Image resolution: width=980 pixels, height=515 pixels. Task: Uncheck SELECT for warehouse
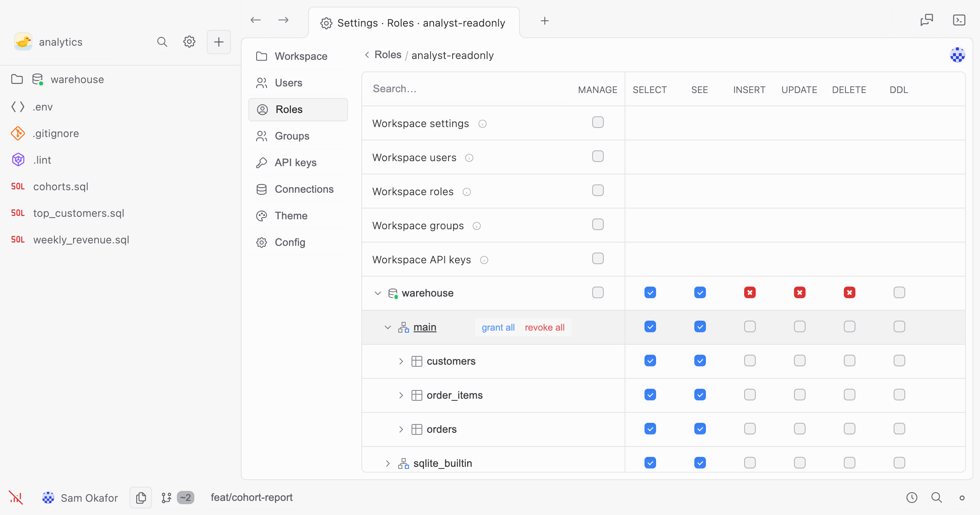pos(650,293)
